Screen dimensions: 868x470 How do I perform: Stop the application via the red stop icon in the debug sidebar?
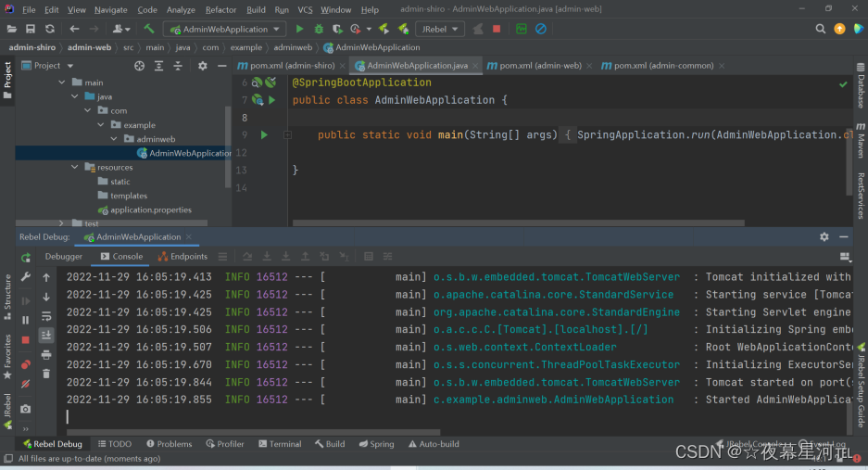(26, 338)
